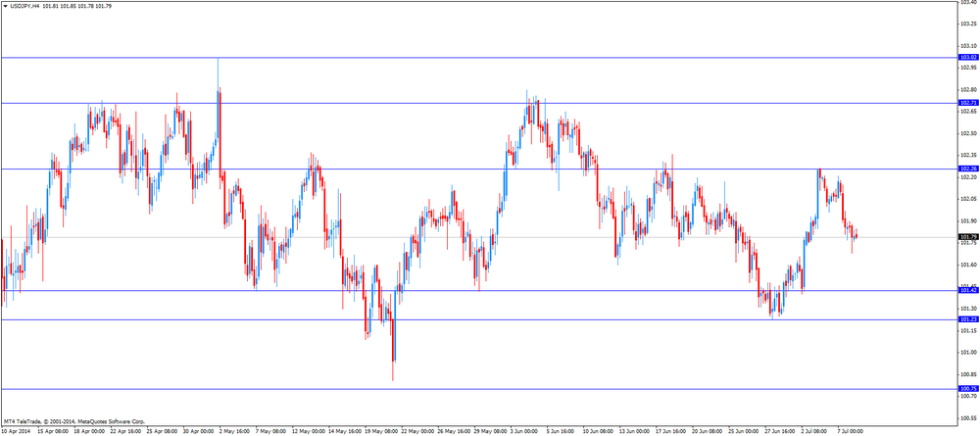Click the 101.00 price scale value
This screenshot has height=436, width=980.
[968, 353]
